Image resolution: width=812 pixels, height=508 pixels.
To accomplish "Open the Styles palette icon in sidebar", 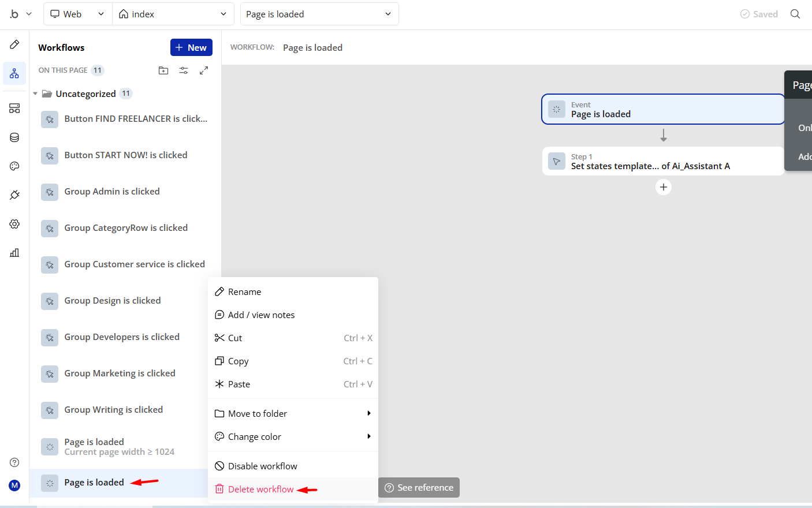I will click(14, 166).
